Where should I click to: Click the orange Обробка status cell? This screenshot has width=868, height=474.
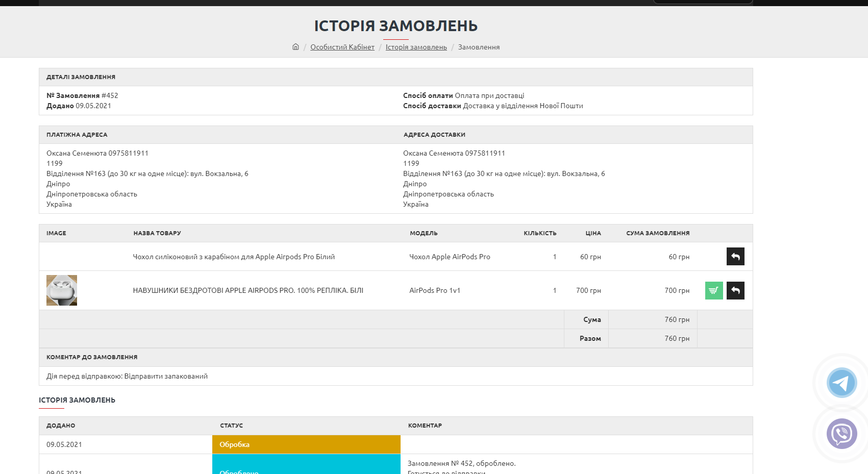306,444
